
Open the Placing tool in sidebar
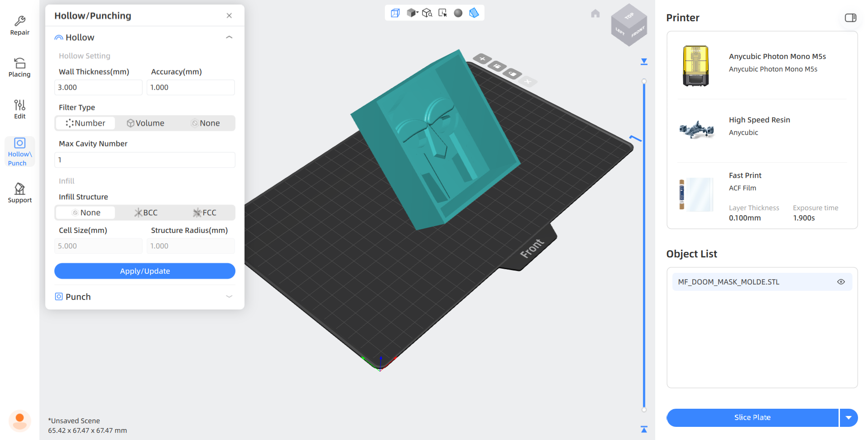pyautogui.click(x=19, y=68)
